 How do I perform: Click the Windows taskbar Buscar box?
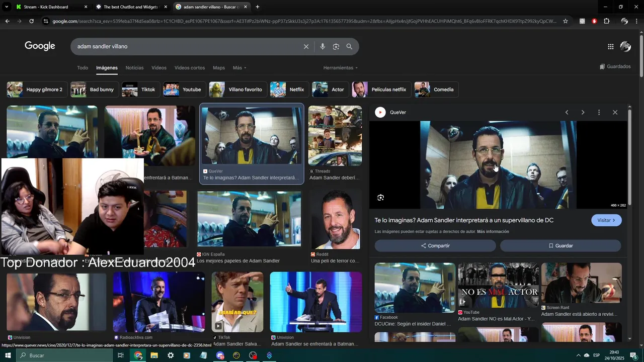point(64,355)
